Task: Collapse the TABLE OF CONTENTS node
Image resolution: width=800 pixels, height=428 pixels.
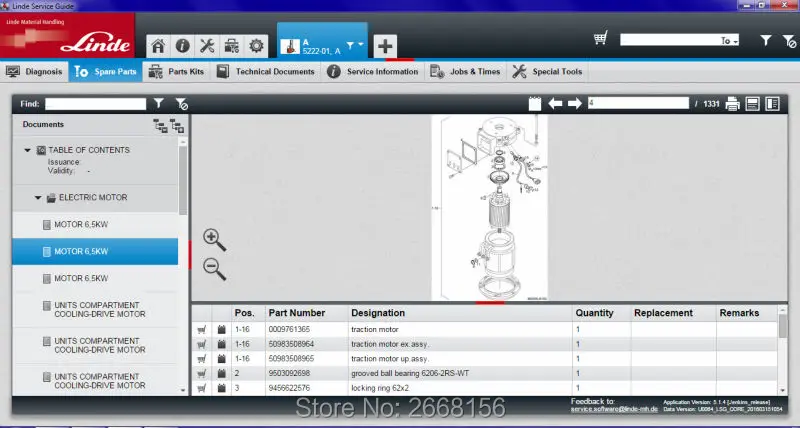Action: [x=28, y=150]
